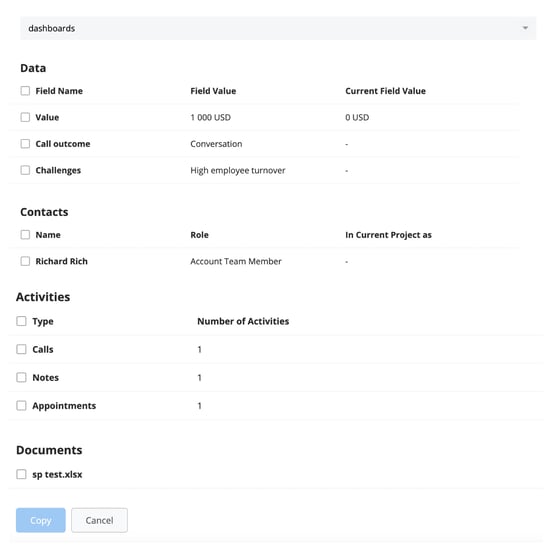
Task: Tick the Calls activity checkbox
Action: tap(21, 349)
